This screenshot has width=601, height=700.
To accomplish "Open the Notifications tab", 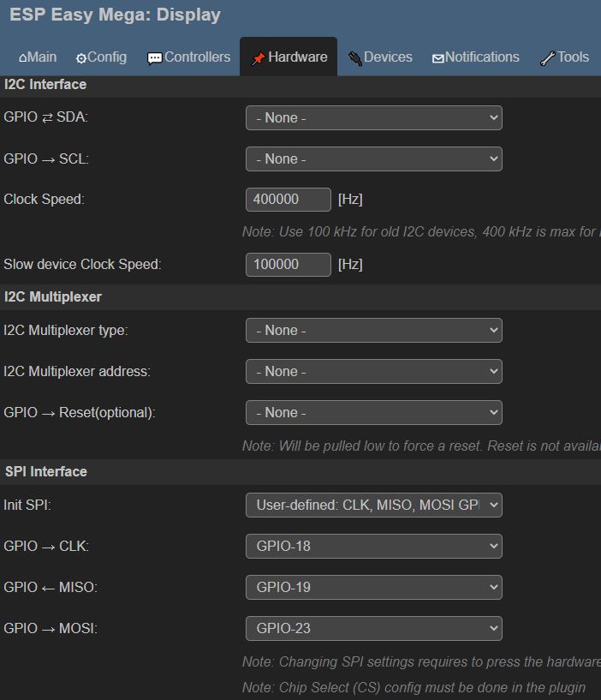I will pyautogui.click(x=476, y=57).
